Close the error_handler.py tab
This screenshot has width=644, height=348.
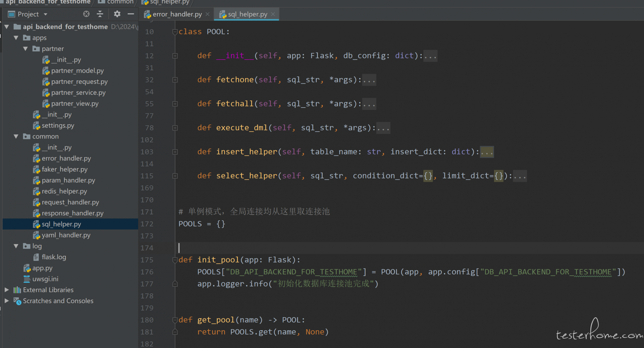coord(208,14)
